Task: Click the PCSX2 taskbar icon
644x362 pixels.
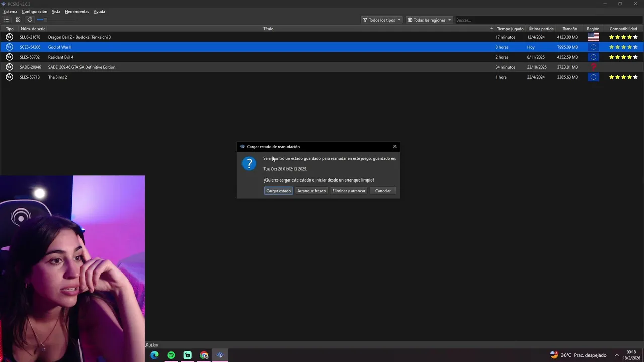Action: point(220,355)
